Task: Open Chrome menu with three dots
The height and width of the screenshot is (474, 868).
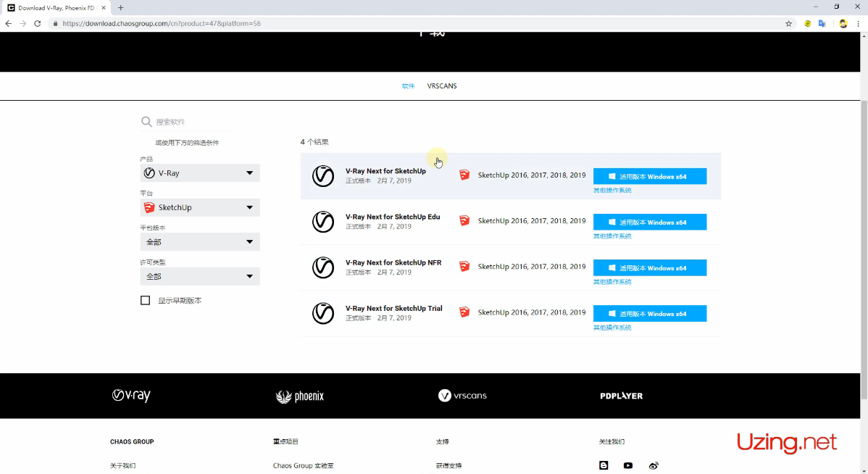Action: coord(859,23)
